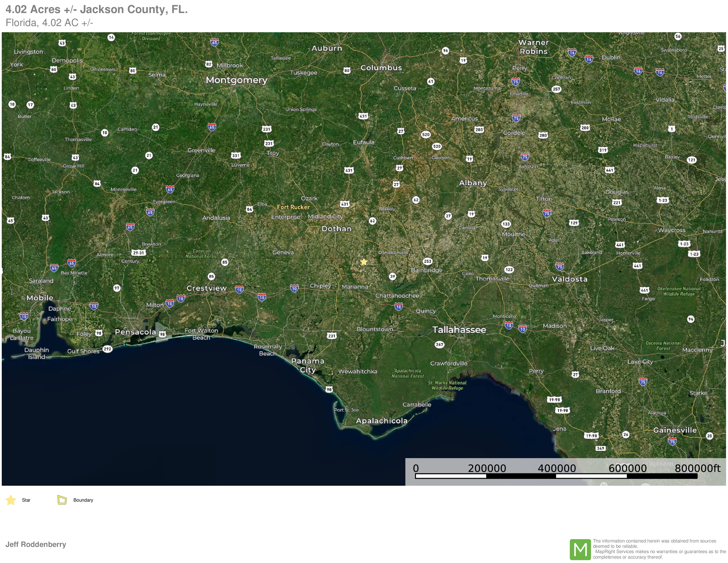Click the Apalachicola National Forest label
Screen dimensions: 728x563
pyautogui.click(x=407, y=373)
